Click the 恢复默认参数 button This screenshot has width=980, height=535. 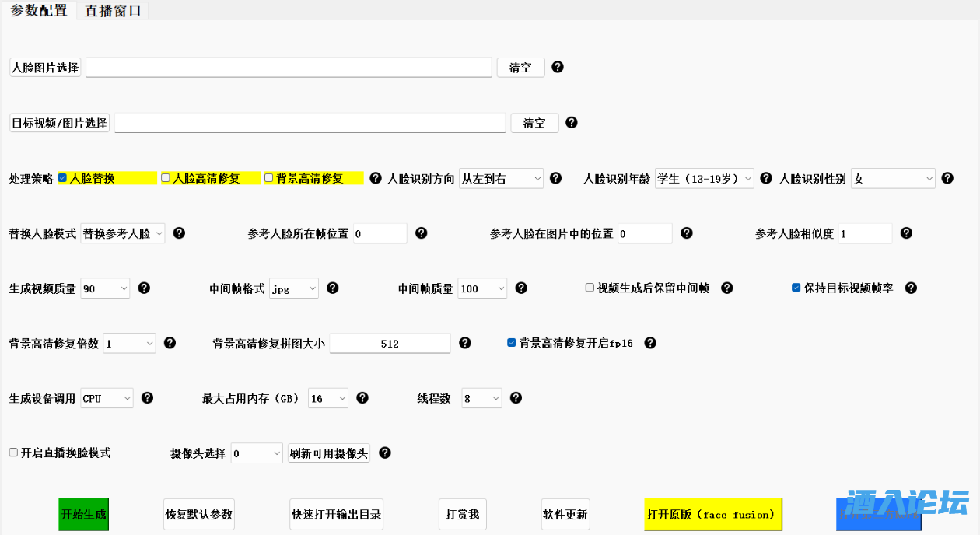point(198,515)
